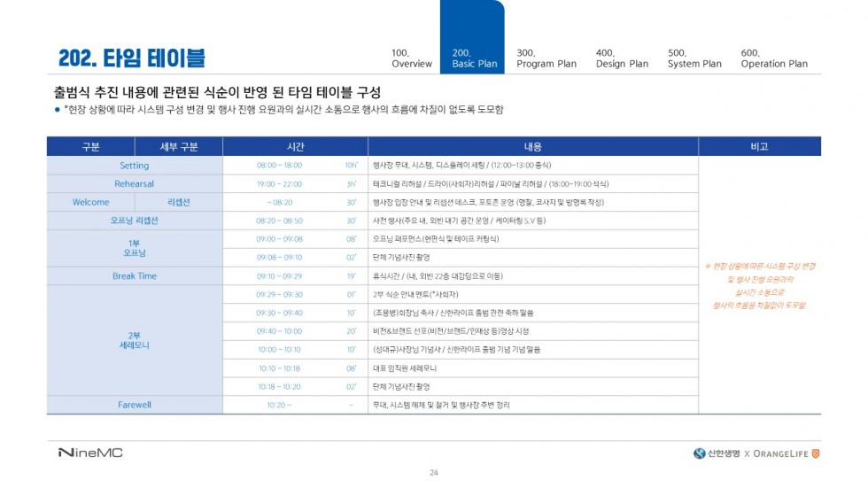Click the 10:10 – 10:18 time cell
Screen dimensions: 868x488
tap(280, 368)
